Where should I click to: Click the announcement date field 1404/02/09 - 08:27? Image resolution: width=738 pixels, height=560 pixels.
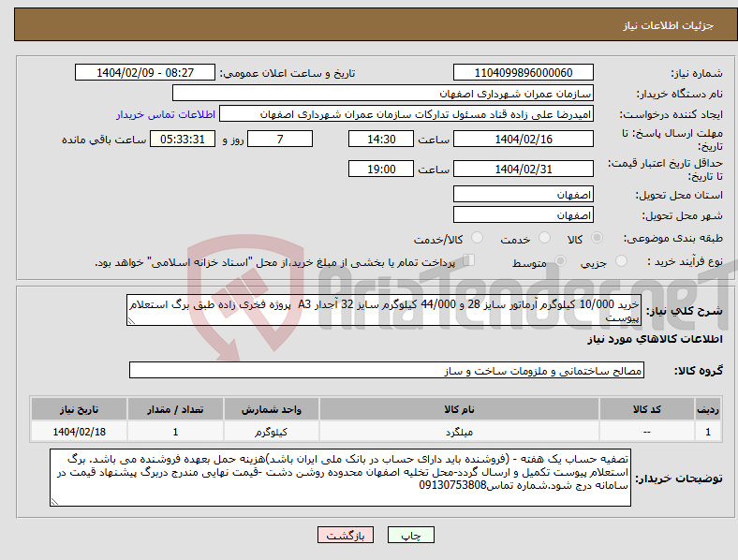(145, 72)
